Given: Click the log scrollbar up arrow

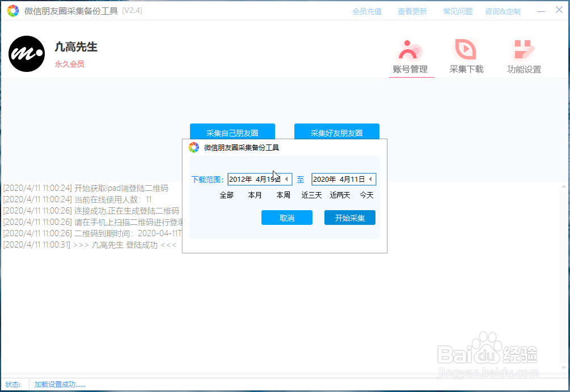Looking at the screenshot, I should pyautogui.click(x=564, y=186).
